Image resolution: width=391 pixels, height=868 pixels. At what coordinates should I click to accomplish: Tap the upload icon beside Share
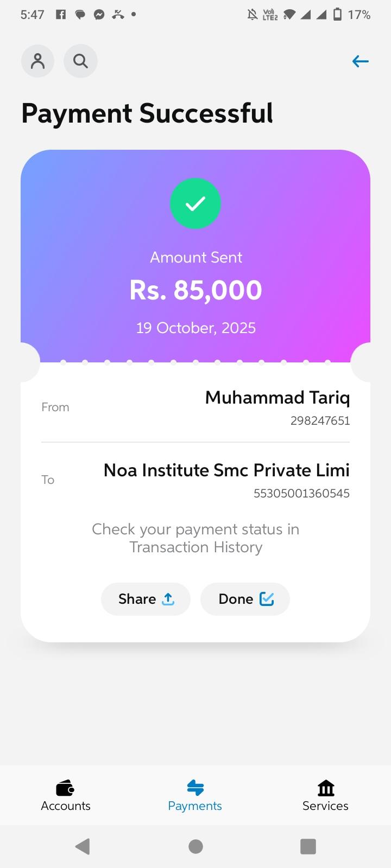tap(168, 599)
